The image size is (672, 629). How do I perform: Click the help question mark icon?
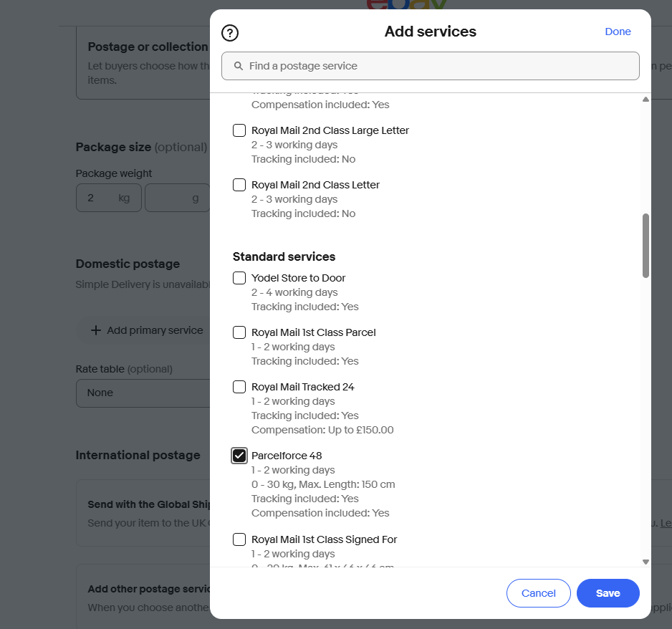pos(230,32)
